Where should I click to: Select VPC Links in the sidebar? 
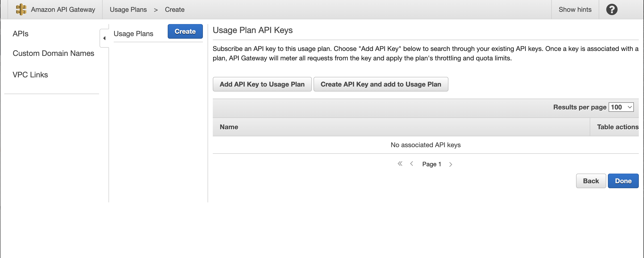pos(30,75)
